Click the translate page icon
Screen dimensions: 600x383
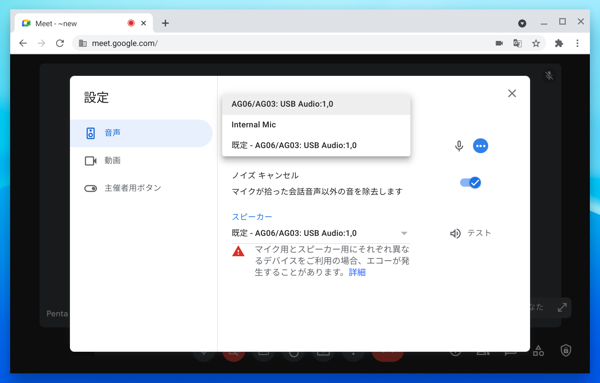click(517, 43)
